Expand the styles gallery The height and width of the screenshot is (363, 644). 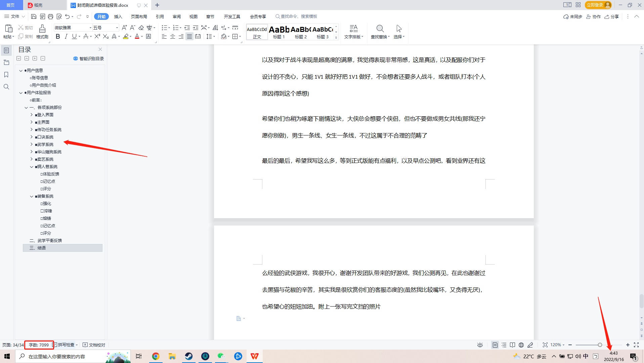click(336, 38)
